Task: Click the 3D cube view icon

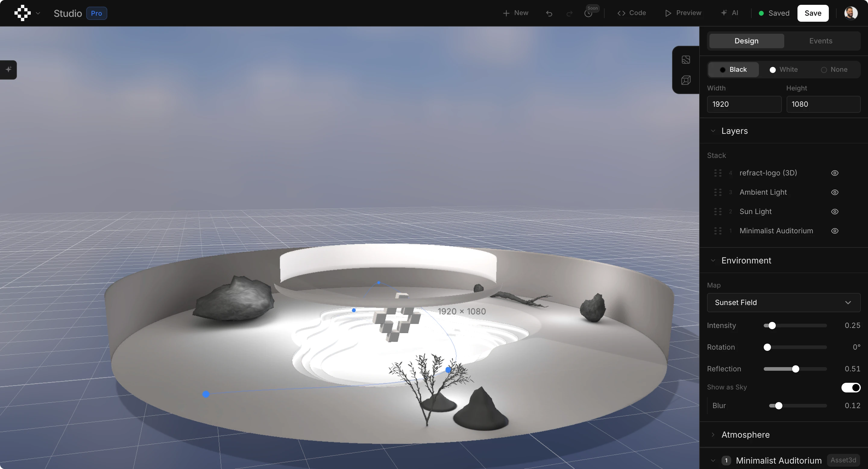Action: tap(686, 80)
